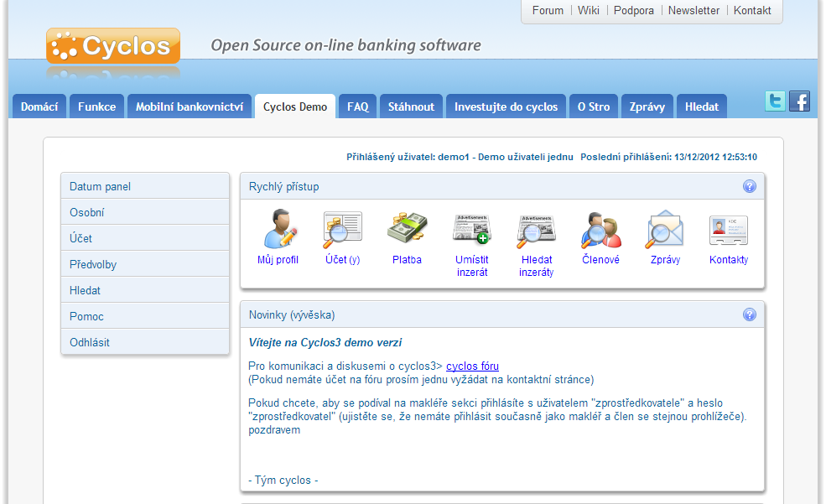Follow the cyclos fóru hyperlink
The image size is (826, 504).
472,366
